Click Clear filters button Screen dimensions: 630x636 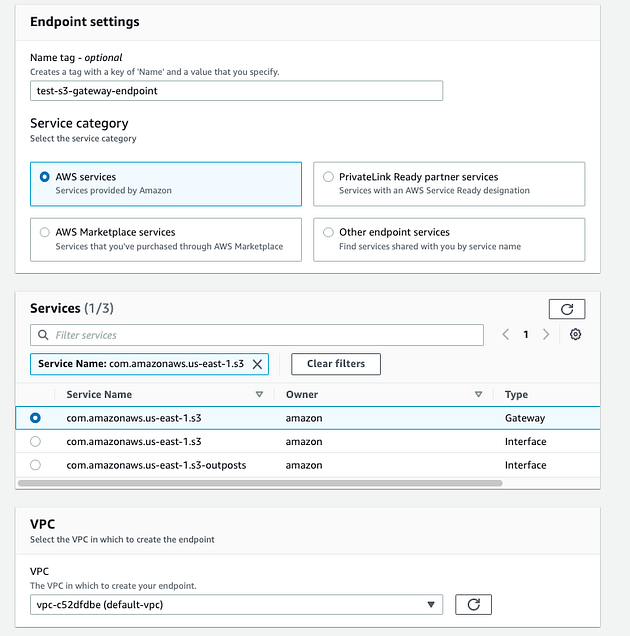pos(335,364)
